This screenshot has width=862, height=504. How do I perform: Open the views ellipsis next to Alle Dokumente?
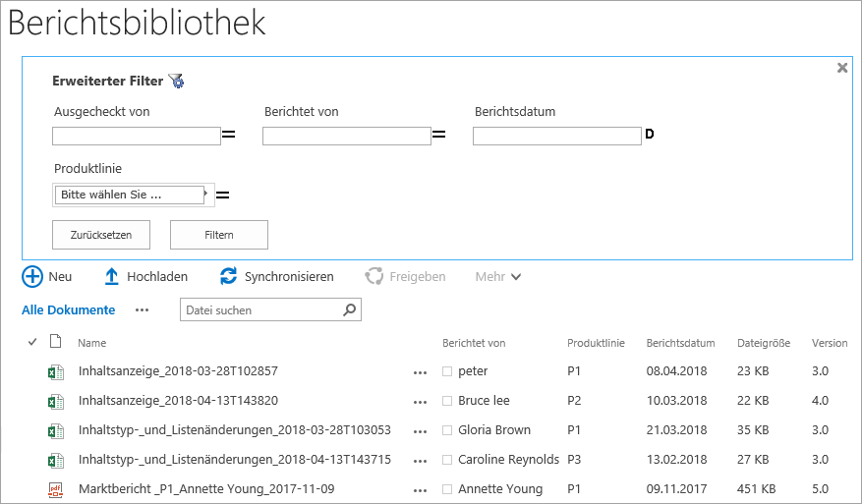(x=142, y=310)
